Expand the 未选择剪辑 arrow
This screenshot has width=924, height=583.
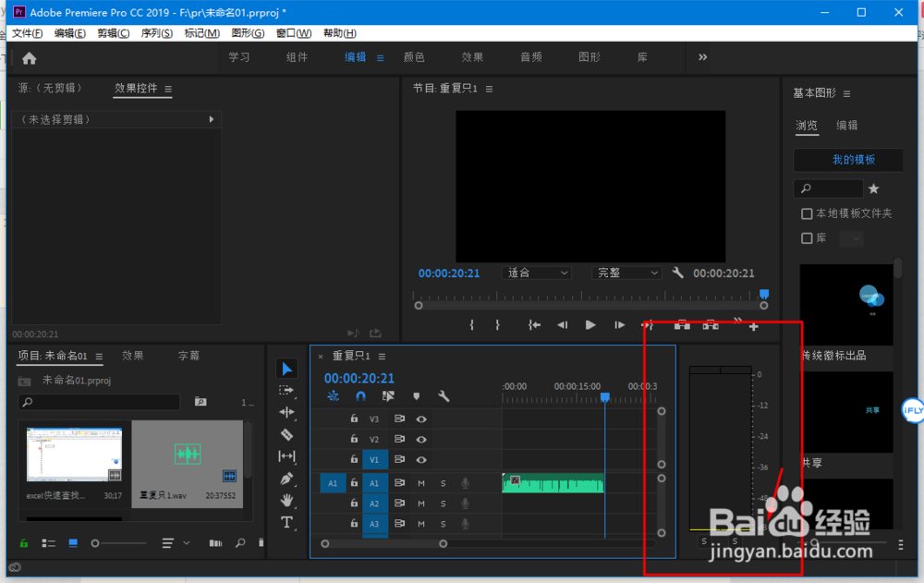(x=212, y=119)
